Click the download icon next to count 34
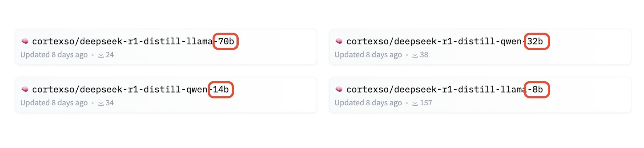Image resolution: width=644 pixels, height=148 pixels. coord(101,103)
